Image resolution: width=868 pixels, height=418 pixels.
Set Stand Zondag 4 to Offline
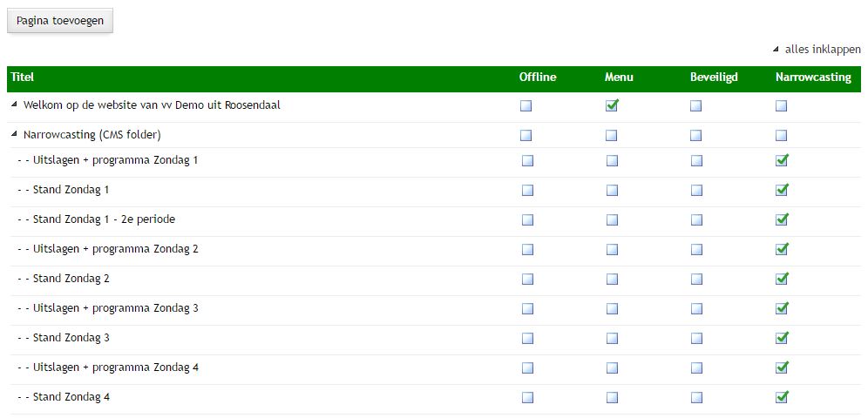pyautogui.click(x=527, y=397)
